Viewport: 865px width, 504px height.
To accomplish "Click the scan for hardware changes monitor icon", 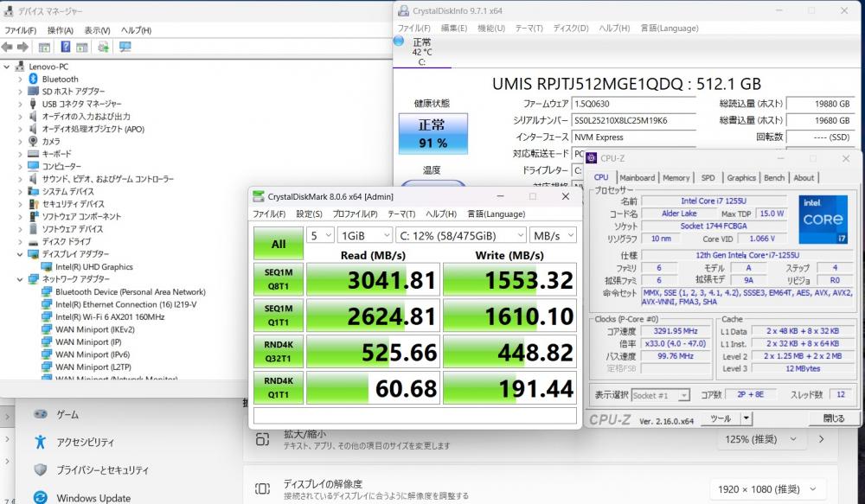I will pos(125,47).
